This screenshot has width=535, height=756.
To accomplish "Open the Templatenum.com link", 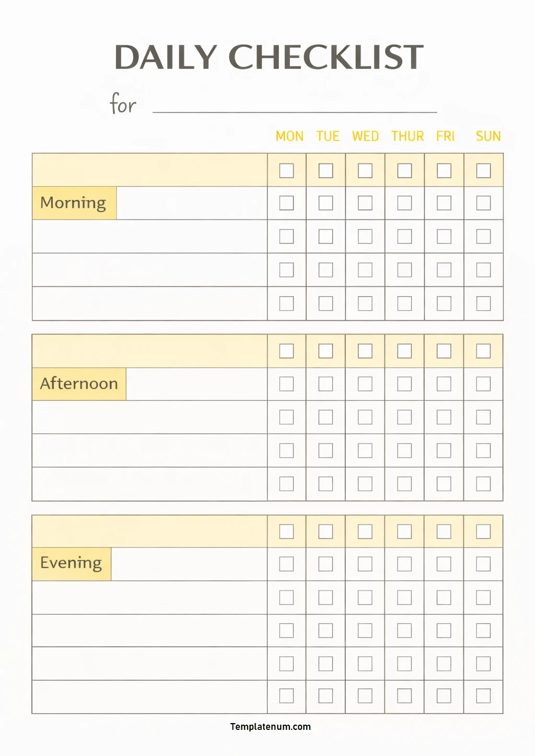I will (x=270, y=727).
